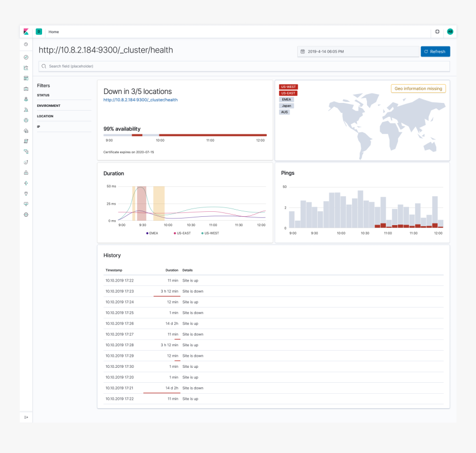Click the scroll-shaped sidebar icon
The width and height of the screenshot is (476, 453).
click(x=26, y=141)
